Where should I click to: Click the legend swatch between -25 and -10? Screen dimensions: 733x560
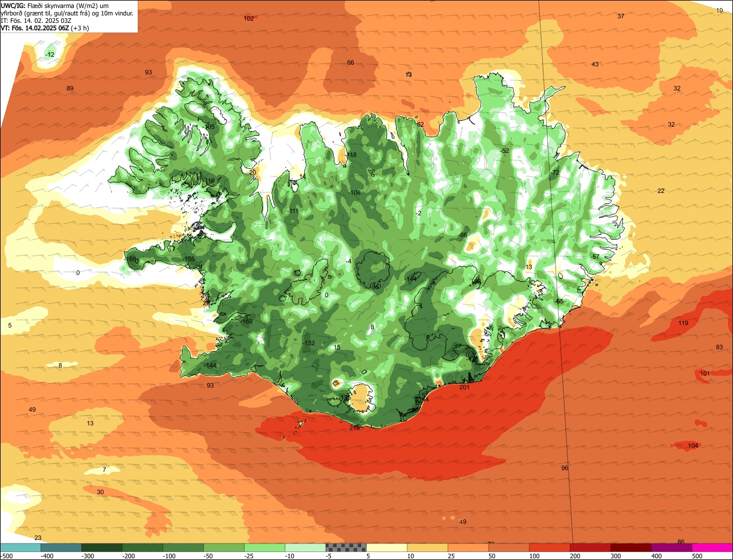click(x=265, y=547)
